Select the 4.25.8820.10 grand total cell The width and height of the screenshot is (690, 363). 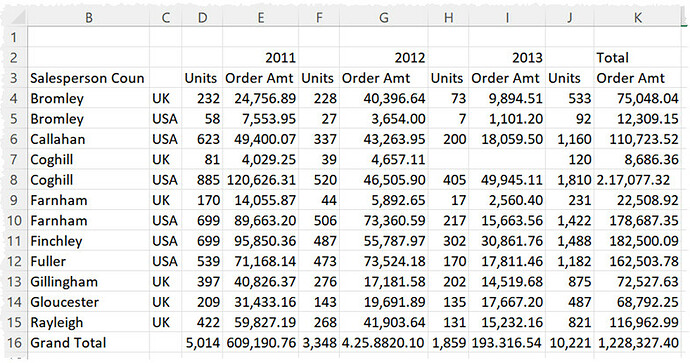(x=384, y=342)
